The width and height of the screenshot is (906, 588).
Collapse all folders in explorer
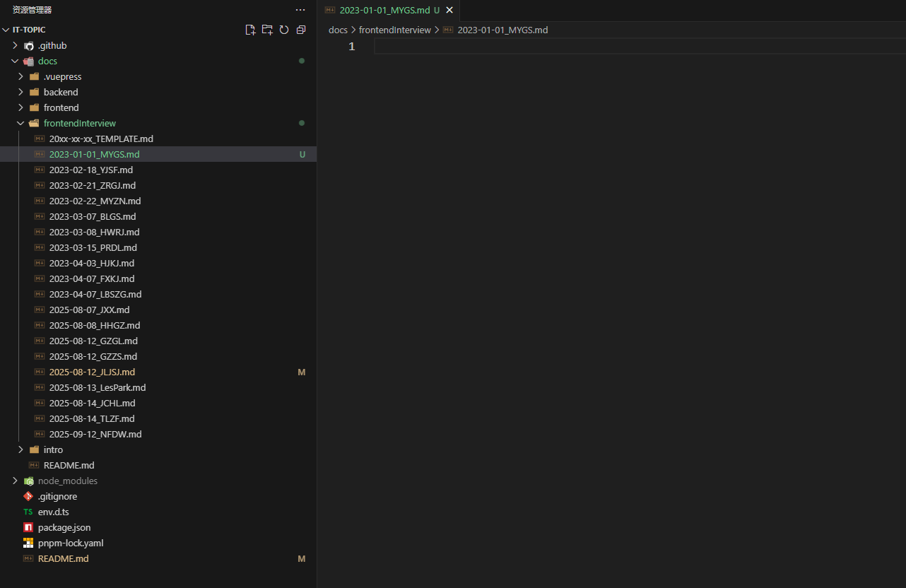(x=301, y=30)
